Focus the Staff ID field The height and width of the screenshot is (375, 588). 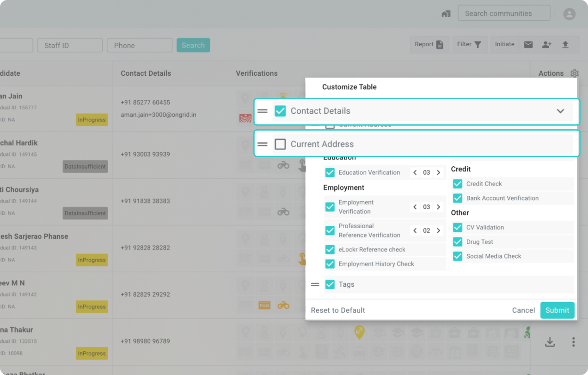[x=70, y=45]
